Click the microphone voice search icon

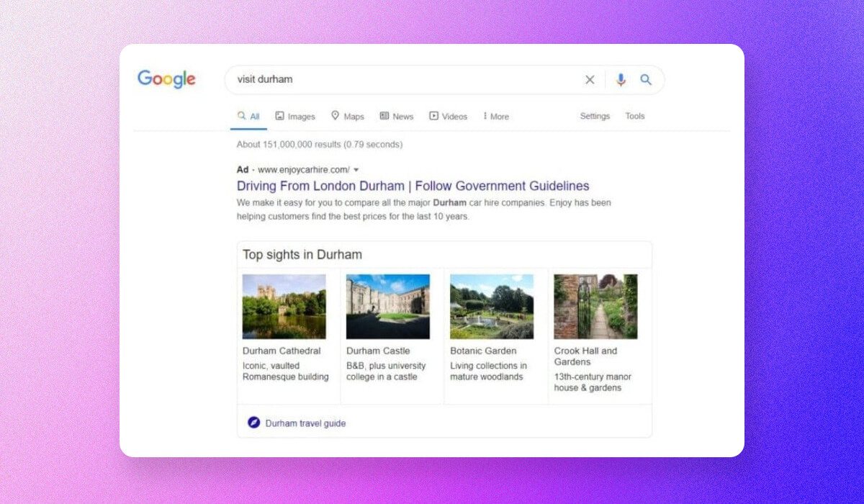(x=620, y=79)
